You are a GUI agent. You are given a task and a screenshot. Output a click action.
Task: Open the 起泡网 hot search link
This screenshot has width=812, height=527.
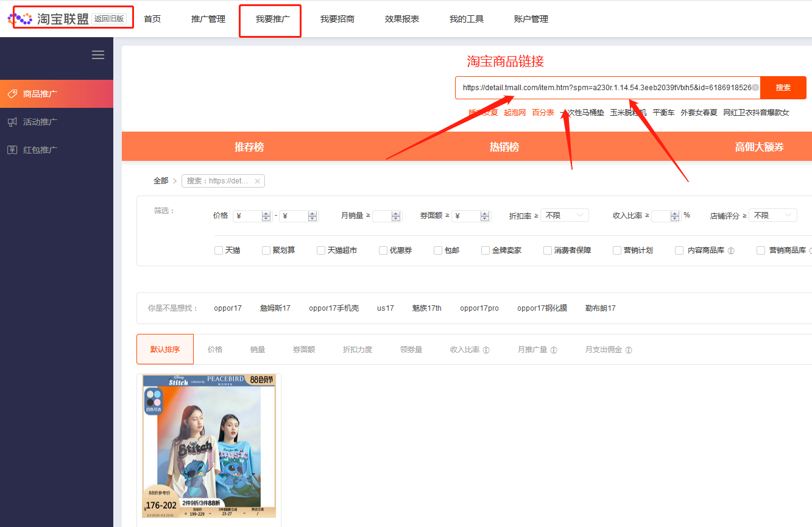[x=515, y=112]
